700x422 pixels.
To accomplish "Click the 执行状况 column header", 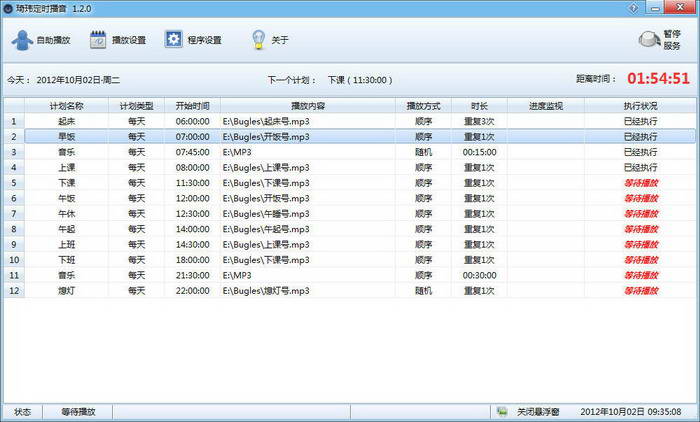I will pyautogui.click(x=640, y=106).
